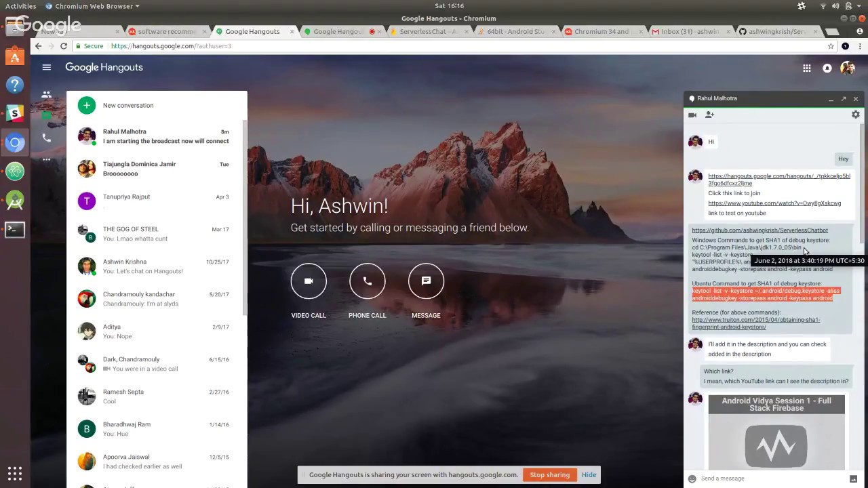Open Terminal from the Ubuntu dock
Viewport: 868px width, 488px height.
tap(15, 229)
